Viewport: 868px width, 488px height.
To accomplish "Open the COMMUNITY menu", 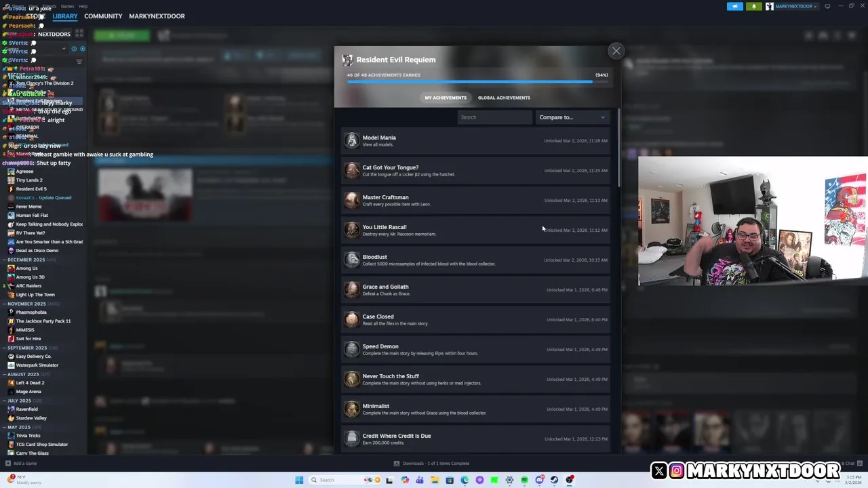I will point(103,16).
